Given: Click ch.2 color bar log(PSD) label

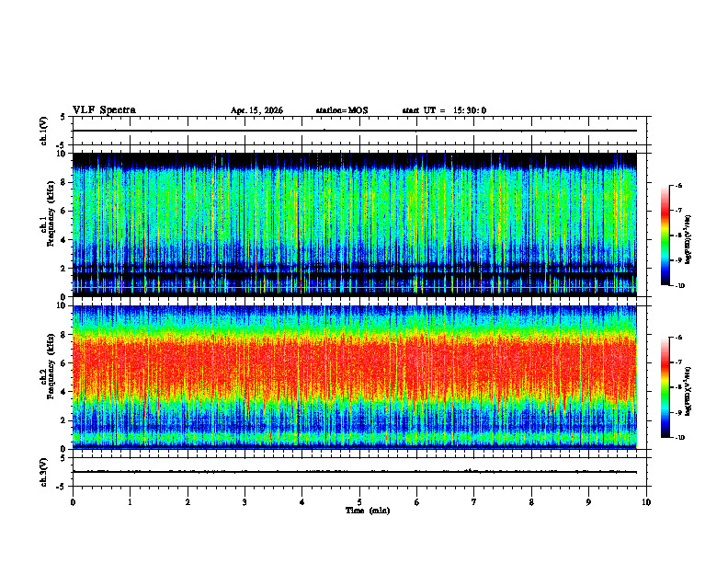Looking at the screenshot, I should click(x=688, y=391).
